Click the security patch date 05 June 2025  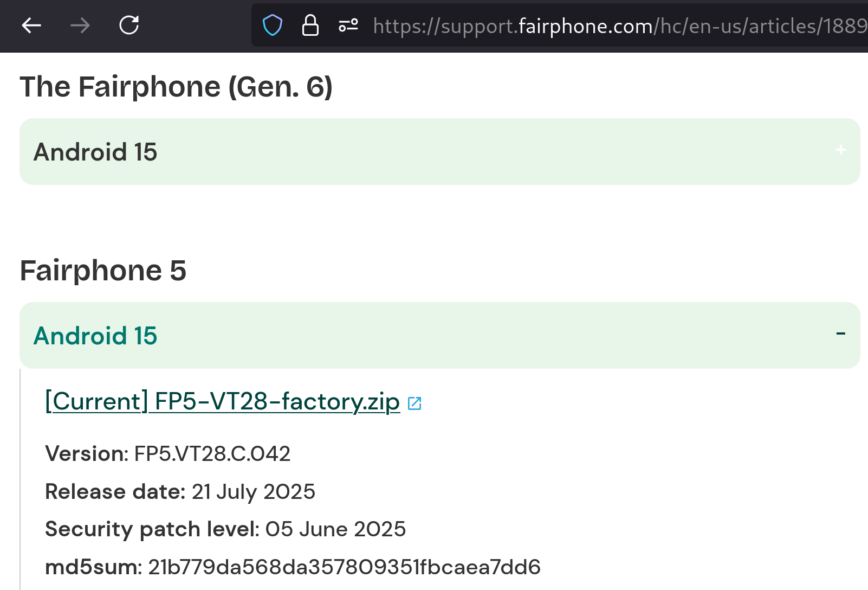335,529
